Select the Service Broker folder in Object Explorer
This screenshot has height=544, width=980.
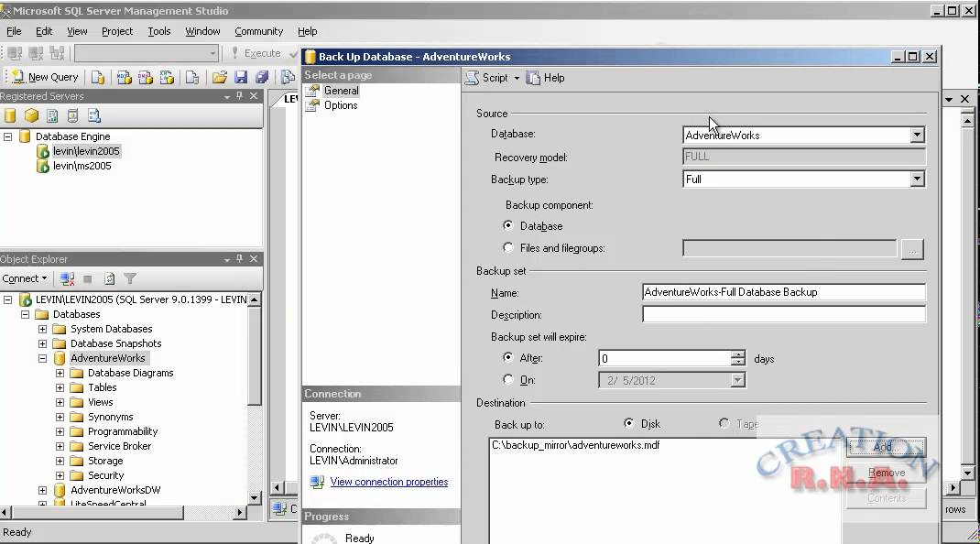tap(119, 446)
